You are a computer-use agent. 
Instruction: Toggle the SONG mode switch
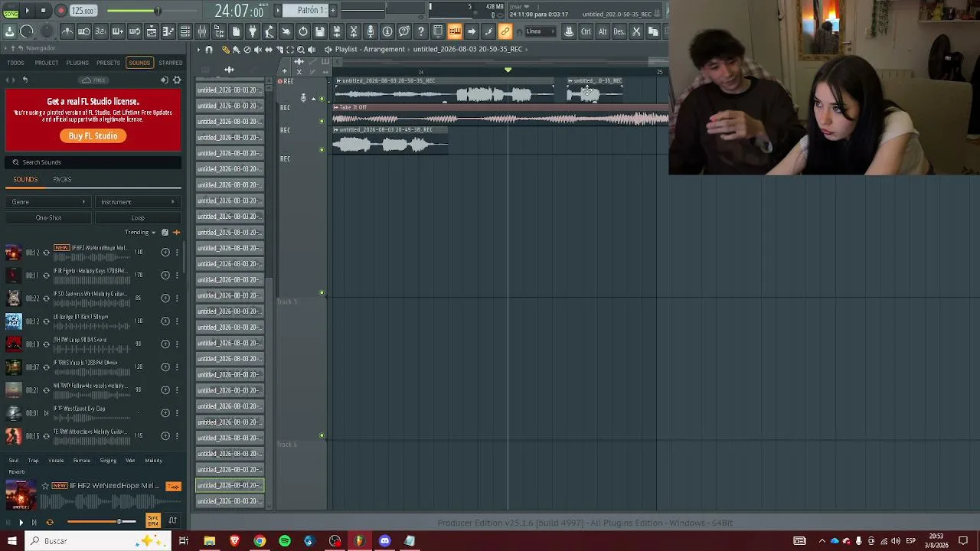(x=11, y=11)
